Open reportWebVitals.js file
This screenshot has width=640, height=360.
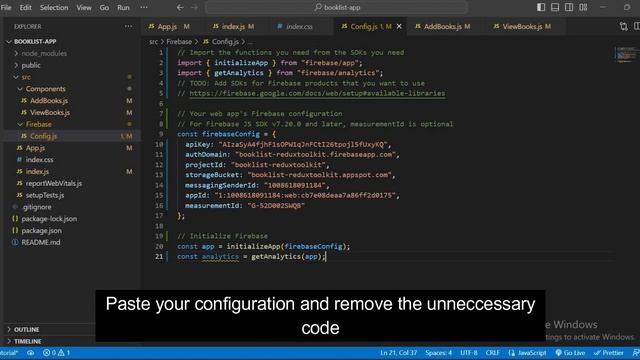pyautogui.click(x=53, y=184)
